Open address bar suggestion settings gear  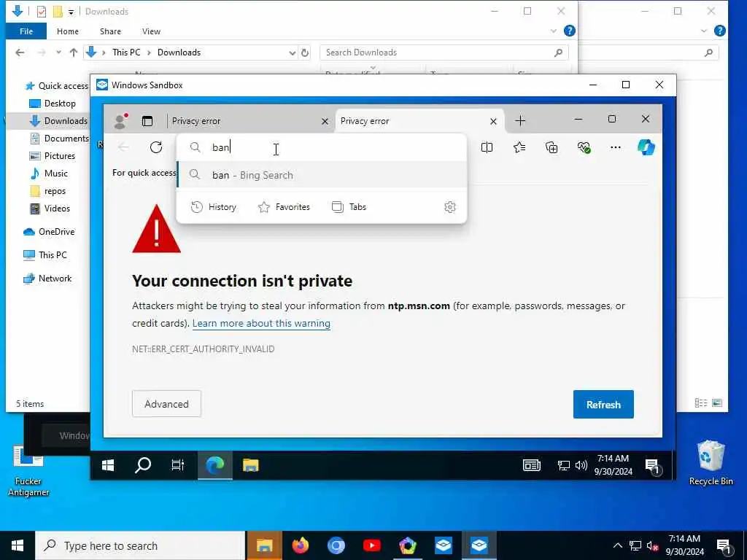click(x=449, y=206)
